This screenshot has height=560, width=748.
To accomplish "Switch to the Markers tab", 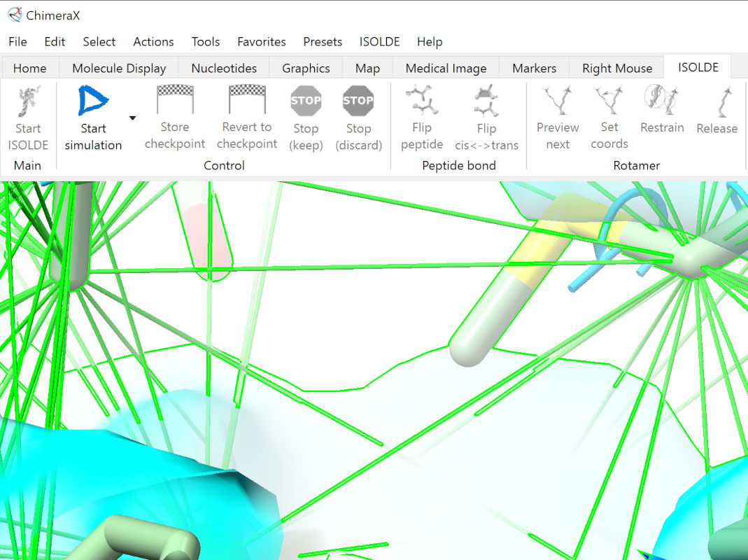I will click(x=535, y=69).
